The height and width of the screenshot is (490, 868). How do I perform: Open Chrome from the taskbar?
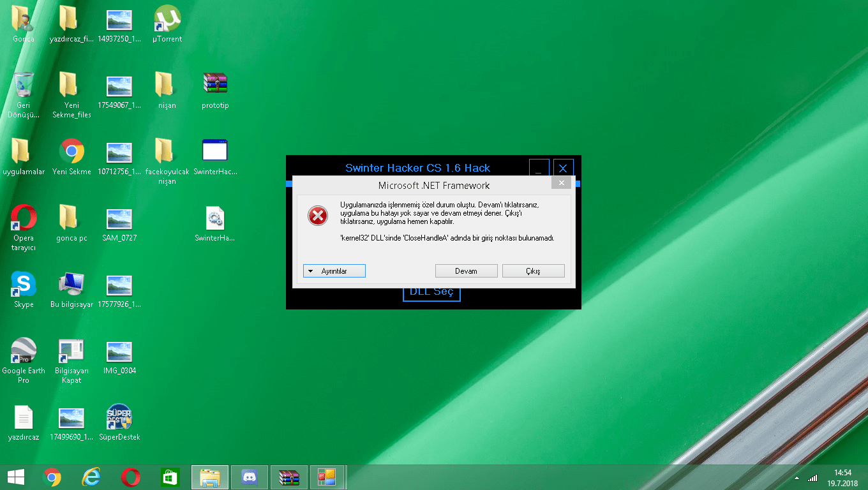(52, 477)
